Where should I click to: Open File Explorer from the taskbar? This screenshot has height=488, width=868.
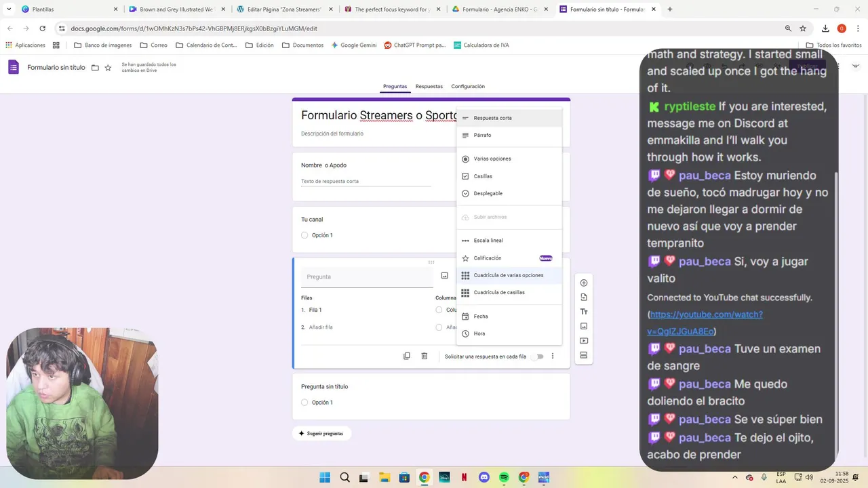384,477
